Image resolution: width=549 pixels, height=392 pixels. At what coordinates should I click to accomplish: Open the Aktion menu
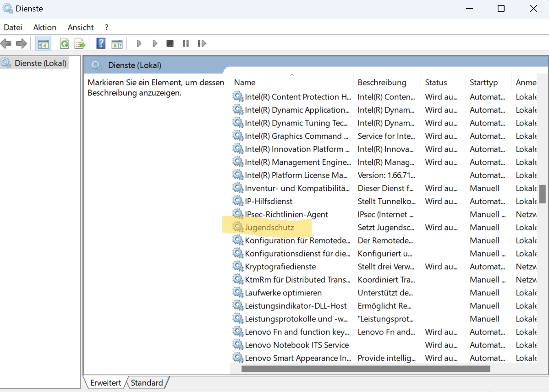tap(44, 27)
